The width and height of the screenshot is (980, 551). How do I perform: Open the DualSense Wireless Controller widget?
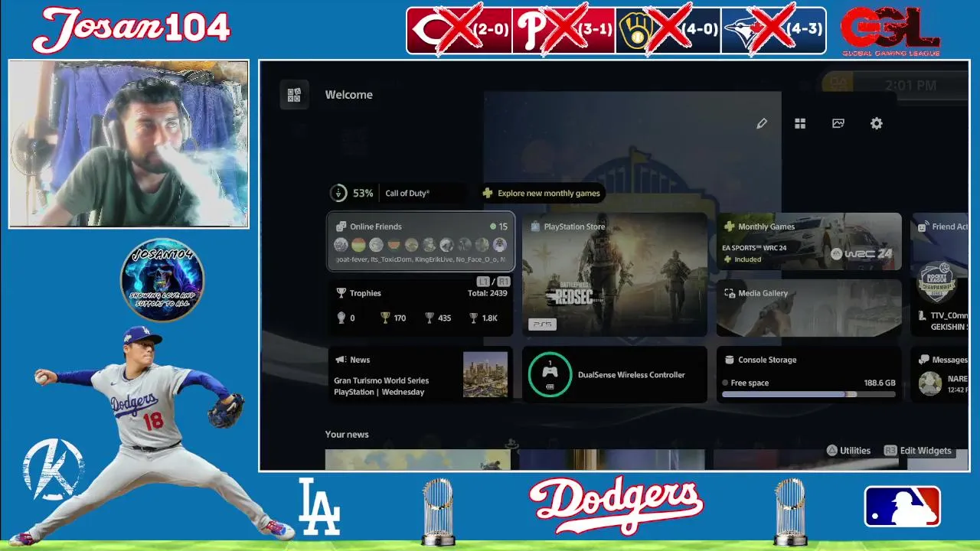click(x=615, y=374)
